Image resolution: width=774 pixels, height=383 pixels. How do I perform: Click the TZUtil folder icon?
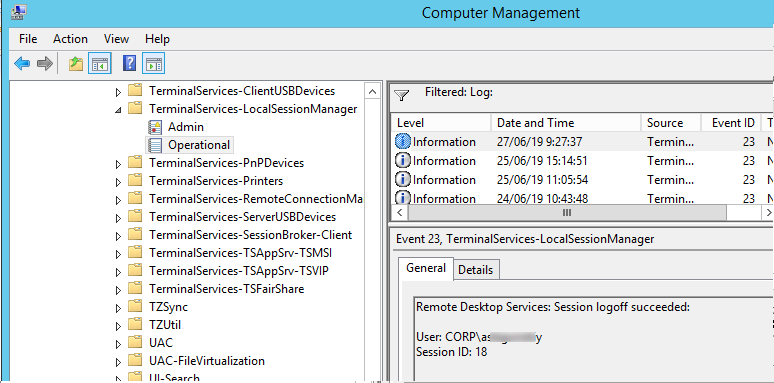[x=135, y=325]
